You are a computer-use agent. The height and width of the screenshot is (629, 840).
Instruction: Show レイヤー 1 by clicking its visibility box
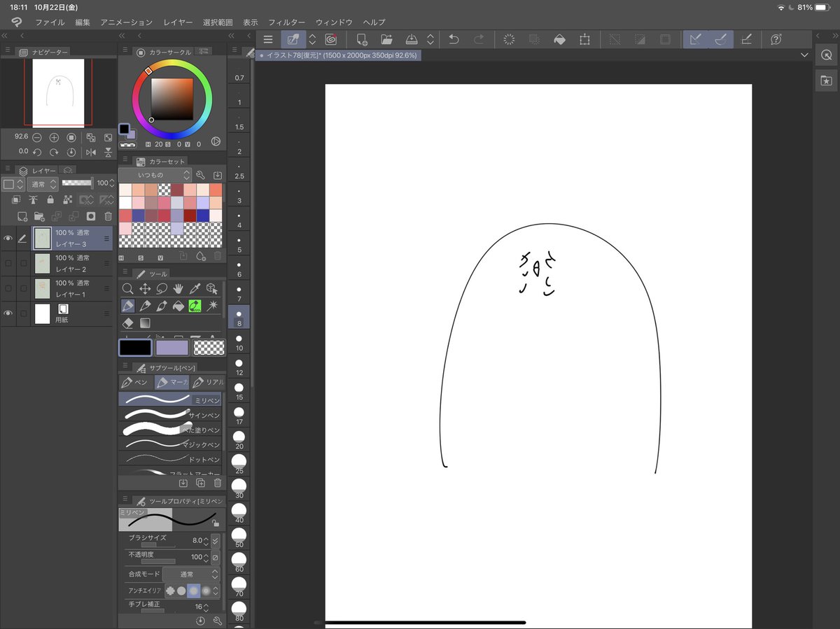pyautogui.click(x=8, y=288)
